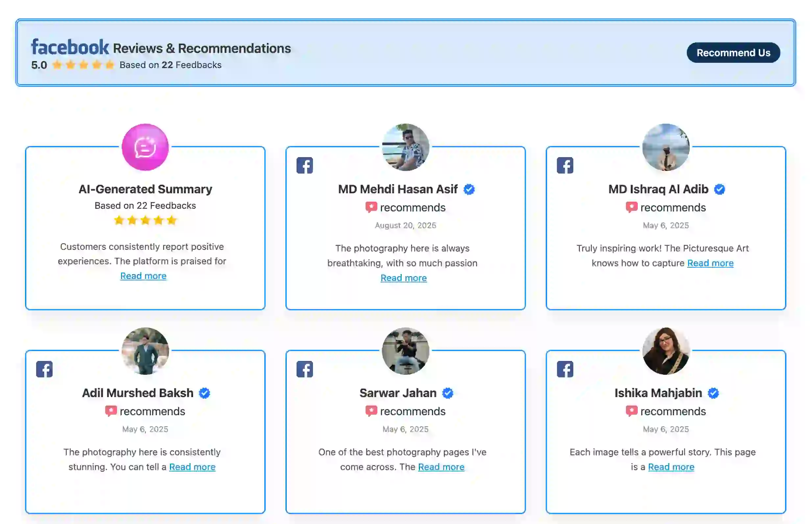Click MD Mehdi Hasan Asif's profile photo
Screen dimensions: 812x524
(x=405, y=147)
